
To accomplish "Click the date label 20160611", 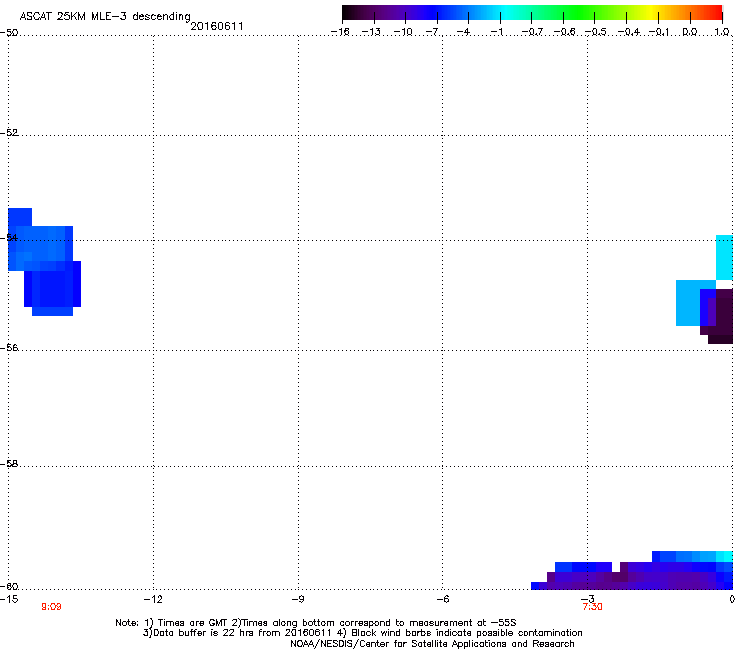I will (x=217, y=26).
